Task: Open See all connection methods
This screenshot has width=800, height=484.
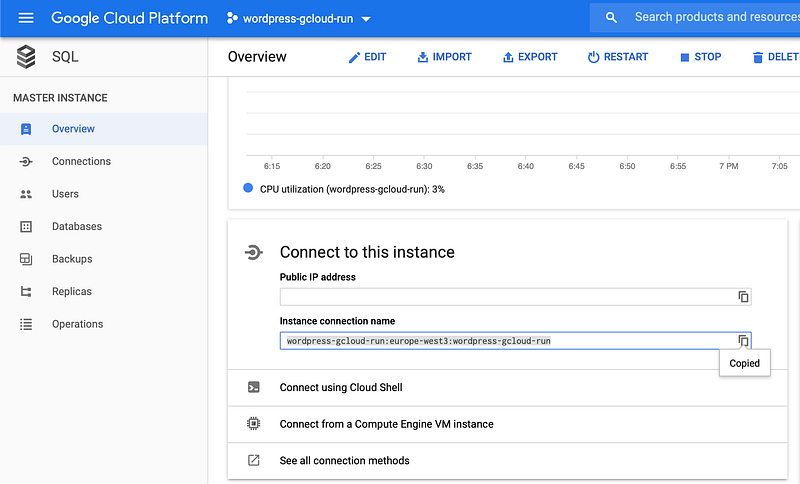Action: tap(508, 461)
